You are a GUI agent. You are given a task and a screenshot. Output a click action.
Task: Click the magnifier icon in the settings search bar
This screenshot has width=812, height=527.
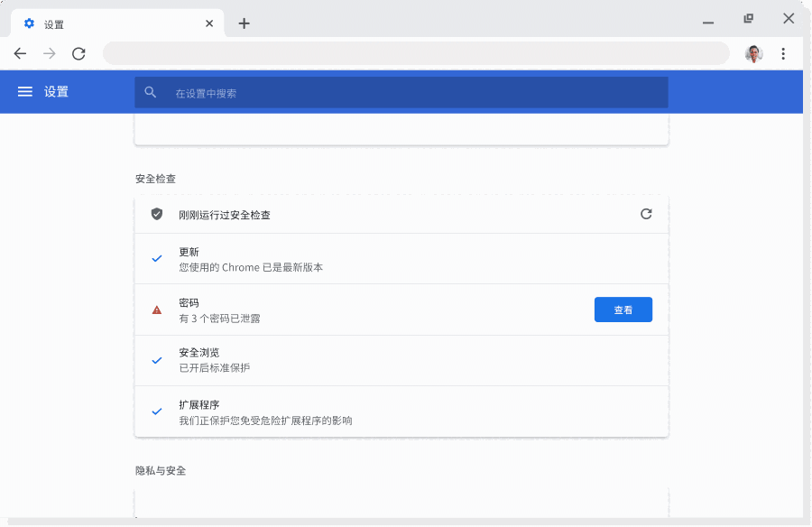point(150,91)
